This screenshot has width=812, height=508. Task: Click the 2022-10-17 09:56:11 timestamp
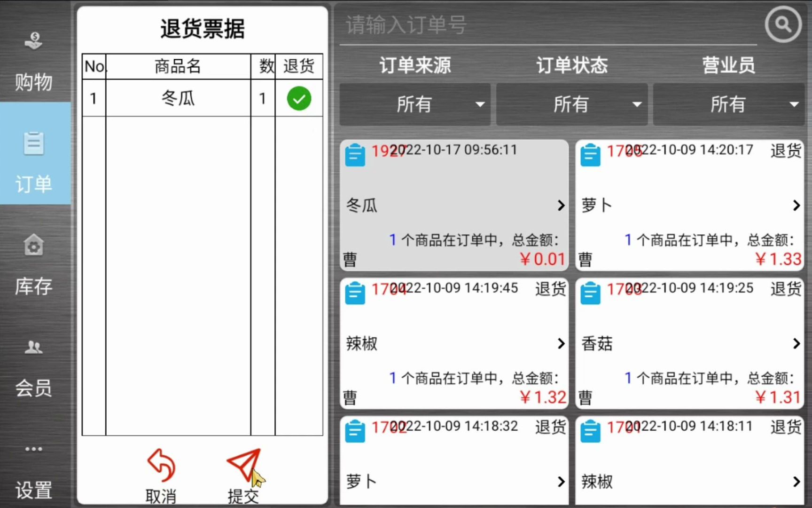(x=453, y=150)
